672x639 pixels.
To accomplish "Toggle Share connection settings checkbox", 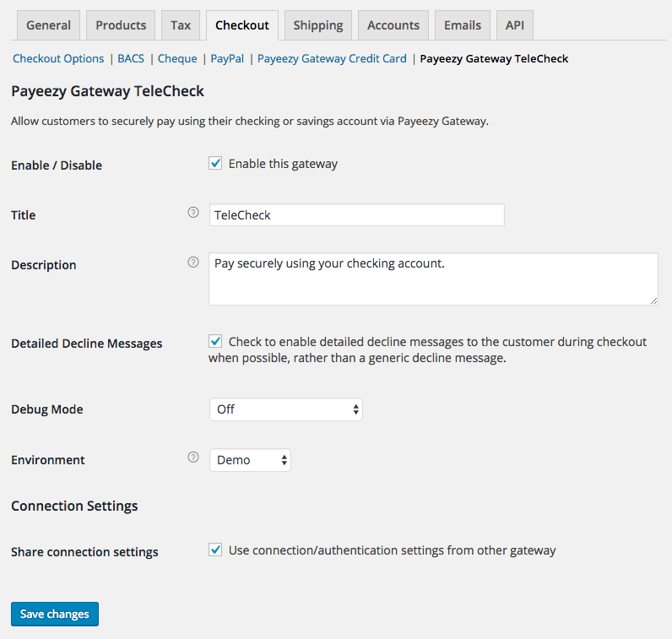I will coord(215,550).
